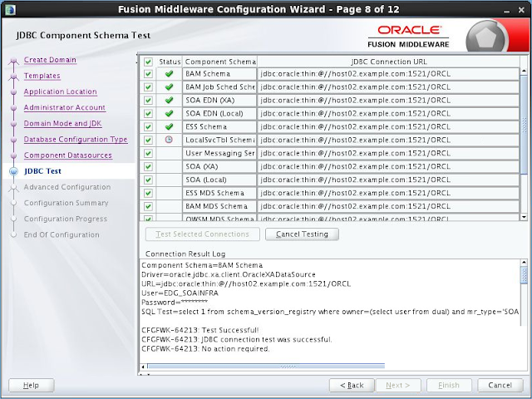Uncheck the BAM Job Sched Schema checkbox
This screenshot has height=399, width=532.
pyautogui.click(x=148, y=86)
